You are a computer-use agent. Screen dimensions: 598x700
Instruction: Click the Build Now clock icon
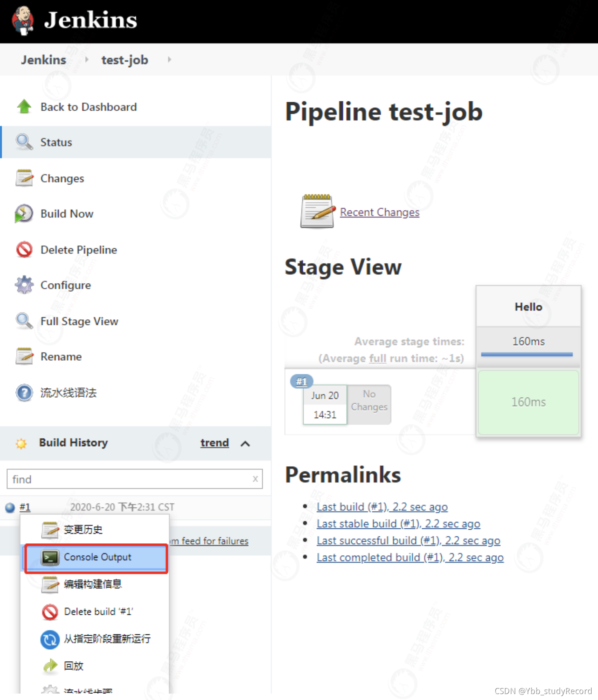(x=24, y=213)
